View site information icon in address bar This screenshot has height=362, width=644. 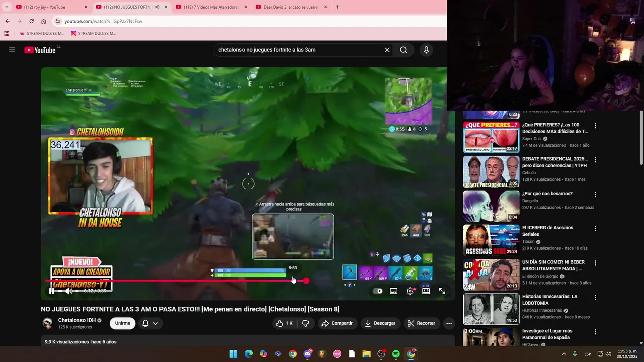(x=58, y=21)
